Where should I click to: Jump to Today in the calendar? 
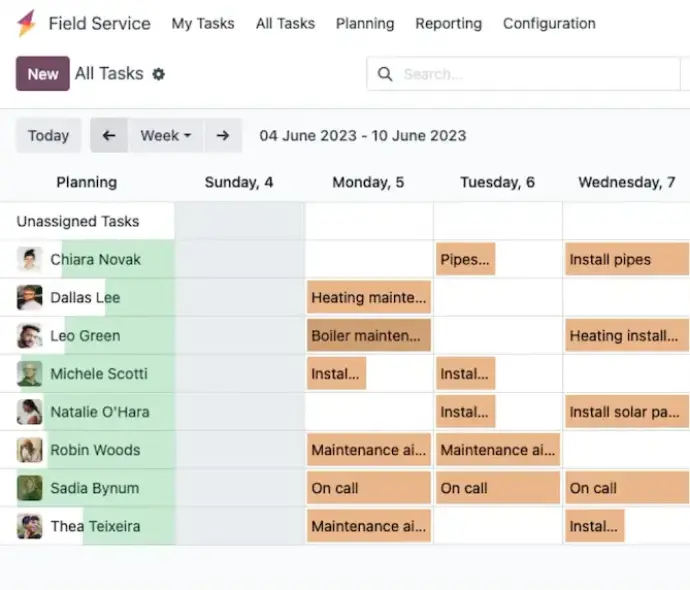point(48,136)
